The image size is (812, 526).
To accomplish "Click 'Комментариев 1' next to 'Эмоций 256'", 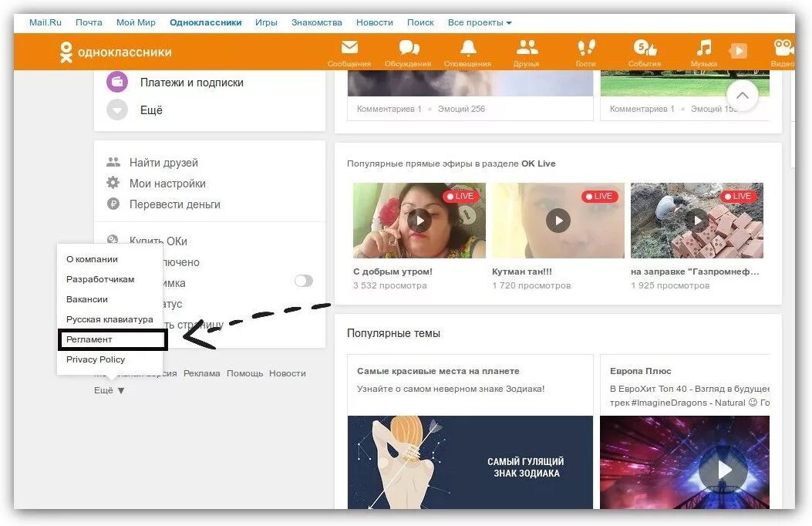I will 389,109.
